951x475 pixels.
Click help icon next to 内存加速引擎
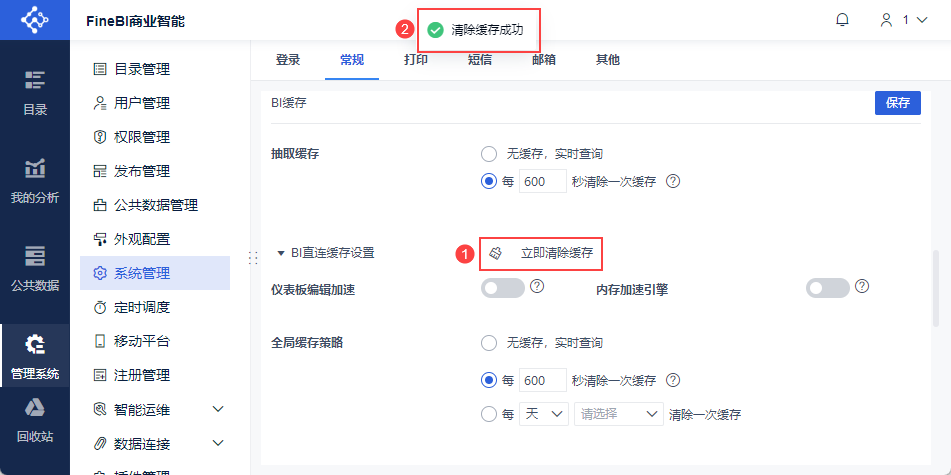click(862, 287)
